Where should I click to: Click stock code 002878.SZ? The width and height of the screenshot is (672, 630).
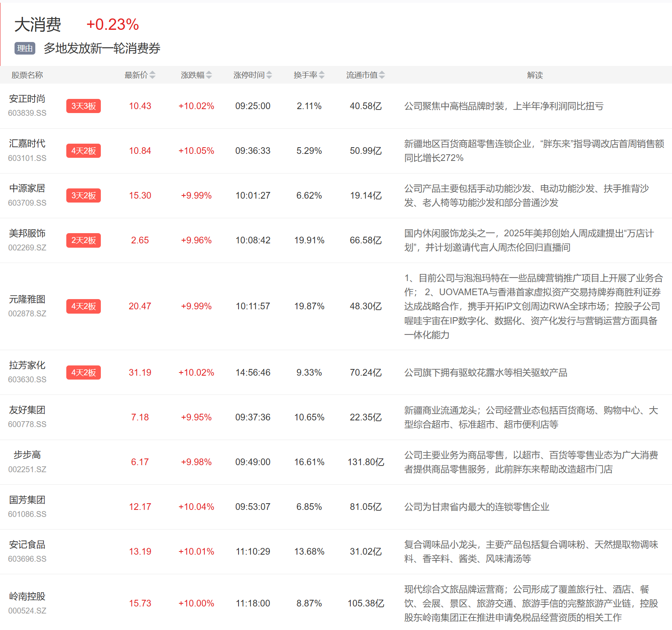[x=27, y=314]
